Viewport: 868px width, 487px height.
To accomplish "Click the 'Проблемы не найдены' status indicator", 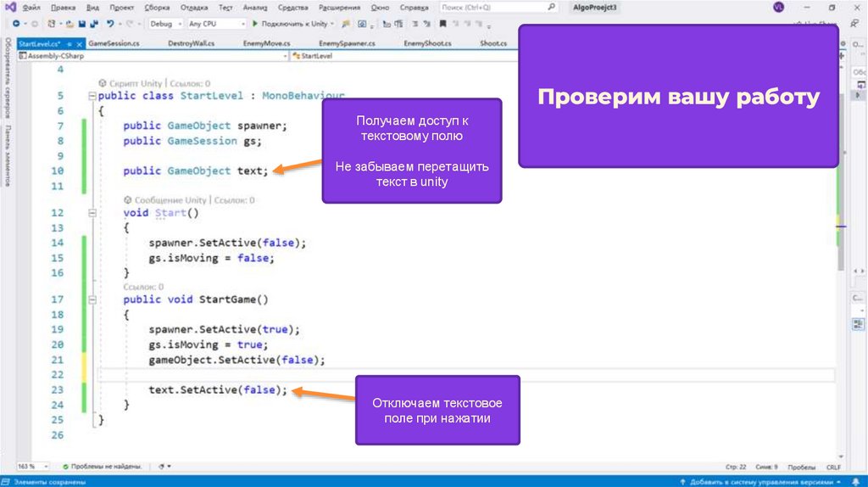I will tap(102, 466).
